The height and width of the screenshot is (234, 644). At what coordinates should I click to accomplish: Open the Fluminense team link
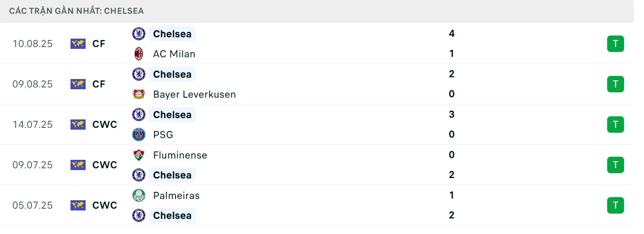click(x=180, y=155)
